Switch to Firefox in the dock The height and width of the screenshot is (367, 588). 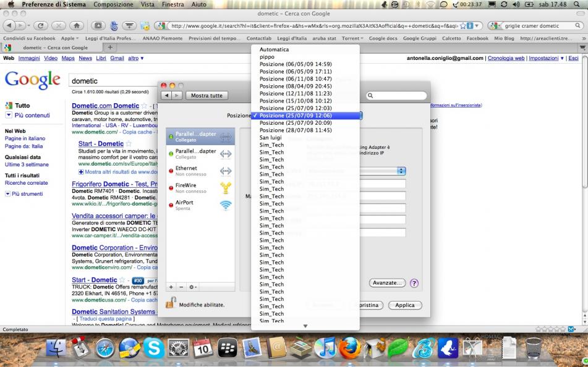349,348
